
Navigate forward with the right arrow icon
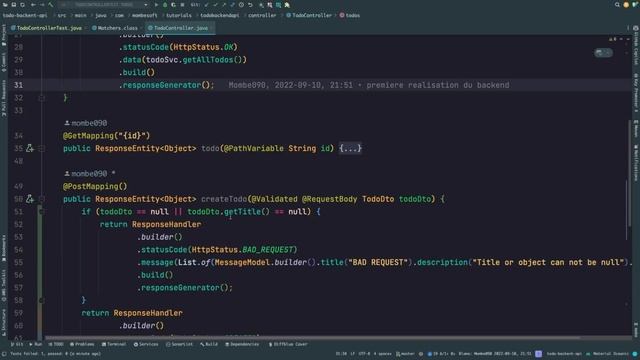[42, 4]
